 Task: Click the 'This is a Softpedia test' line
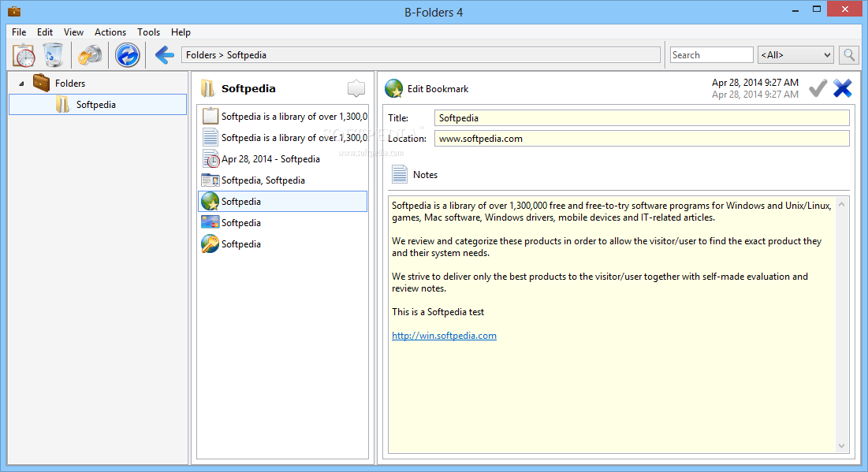pyautogui.click(x=438, y=312)
